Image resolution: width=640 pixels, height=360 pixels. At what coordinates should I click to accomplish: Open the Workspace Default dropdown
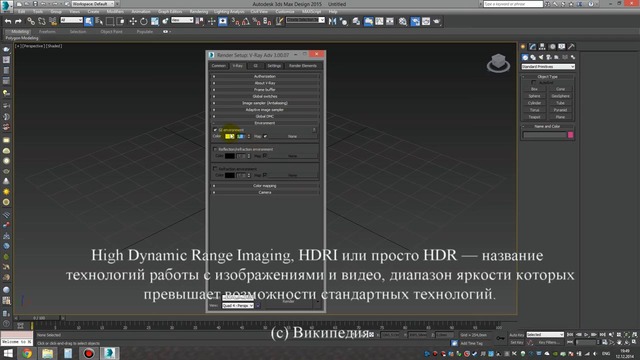click(x=93, y=4)
